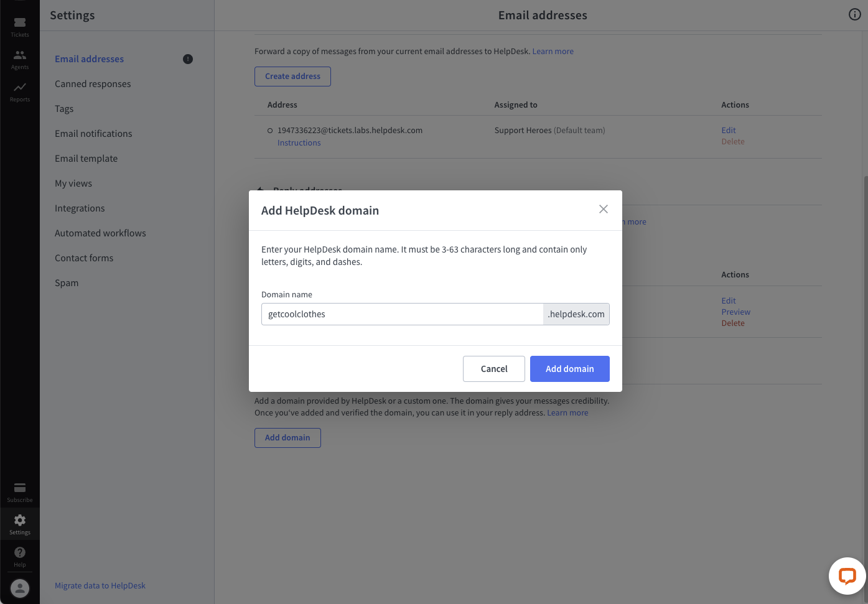The width and height of the screenshot is (868, 604).
Task: Open the Settings gear icon
Action: click(x=19, y=521)
